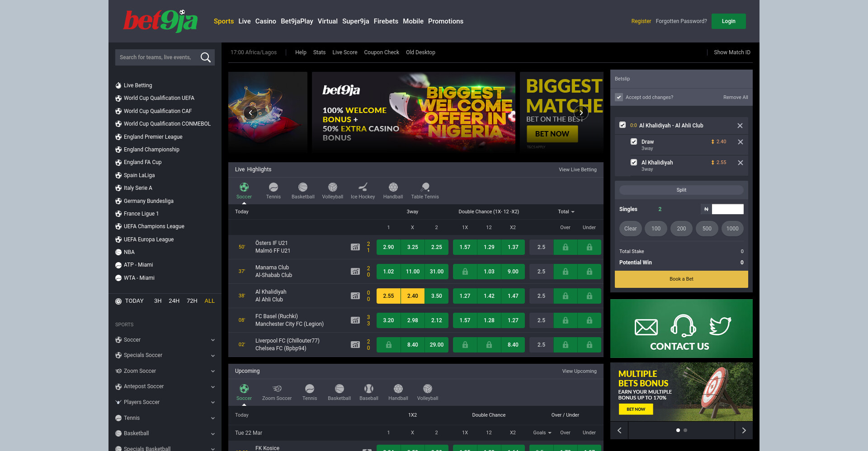This screenshot has height=451, width=868.
Task: Filter events by 24H
Action: (174, 301)
